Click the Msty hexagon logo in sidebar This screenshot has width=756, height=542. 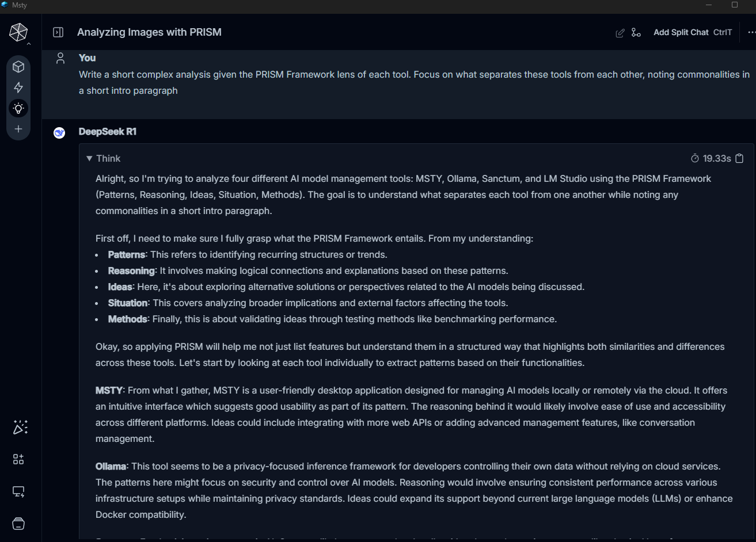click(x=18, y=32)
